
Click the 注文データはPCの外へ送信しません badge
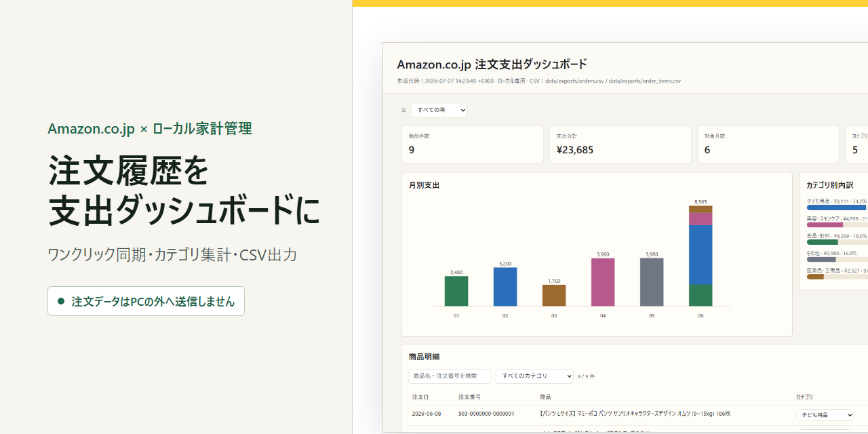coord(146,301)
